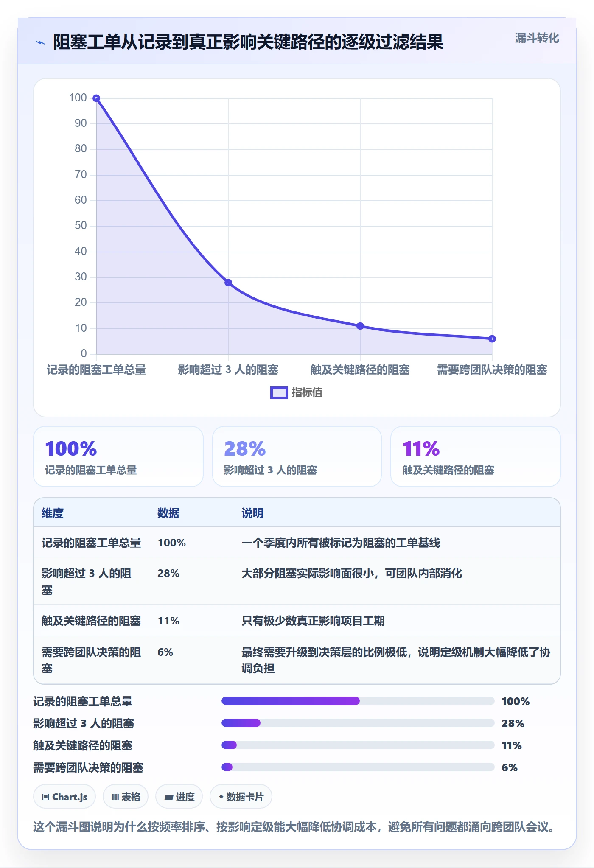Select the chart data point at value 6

(492, 339)
